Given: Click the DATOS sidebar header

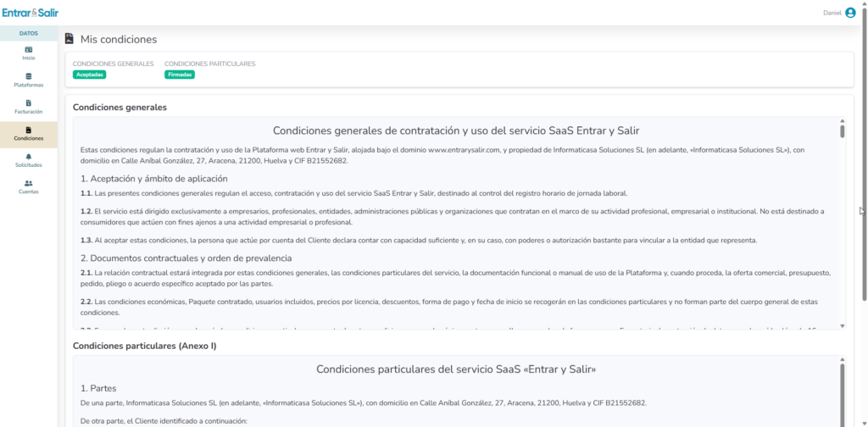Looking at the screenshot, I should pos(29,33).
